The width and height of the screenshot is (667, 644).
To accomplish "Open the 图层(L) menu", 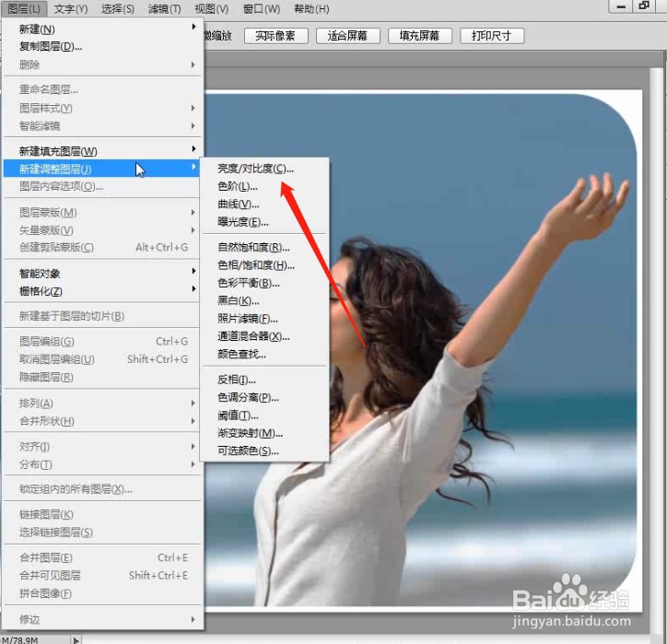I will click(24, 8).
